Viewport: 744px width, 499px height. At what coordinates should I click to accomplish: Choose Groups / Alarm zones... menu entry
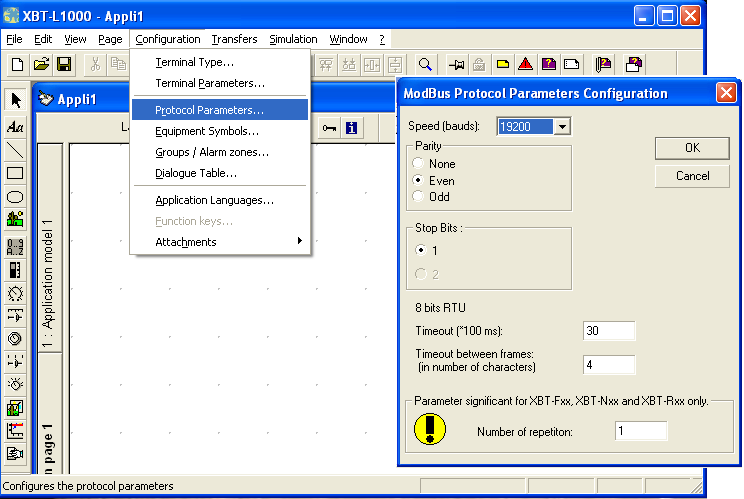pyautogui.click(x=220, y=152)
